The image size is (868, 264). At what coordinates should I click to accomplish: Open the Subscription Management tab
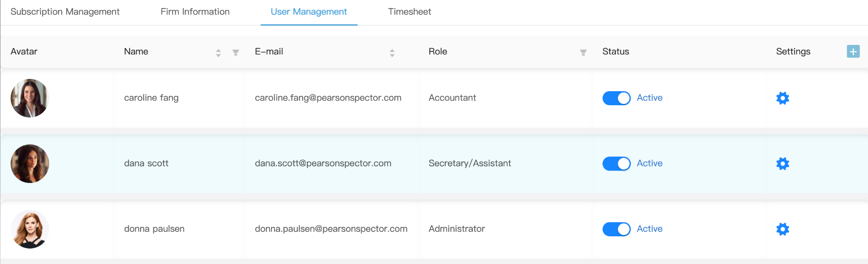click(x=65, y=12)
